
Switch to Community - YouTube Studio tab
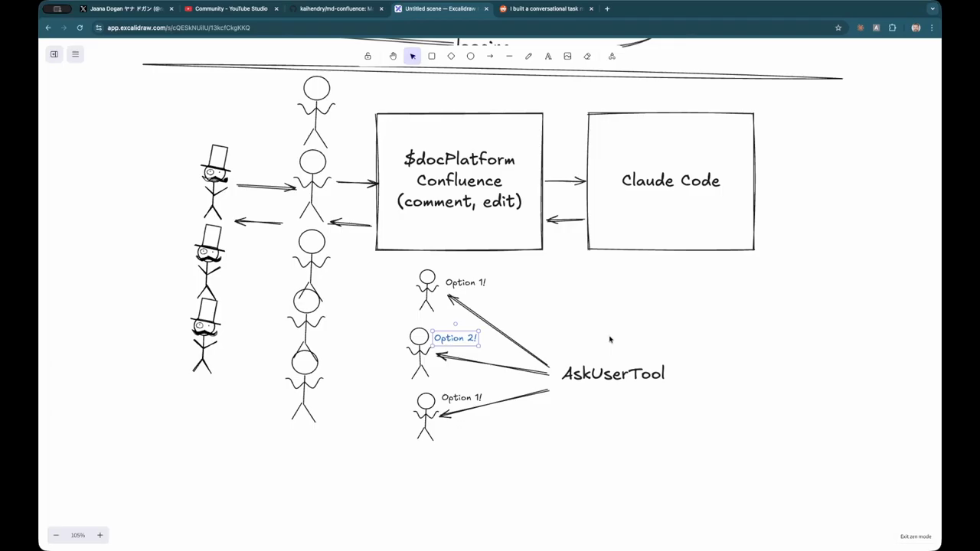230,9
